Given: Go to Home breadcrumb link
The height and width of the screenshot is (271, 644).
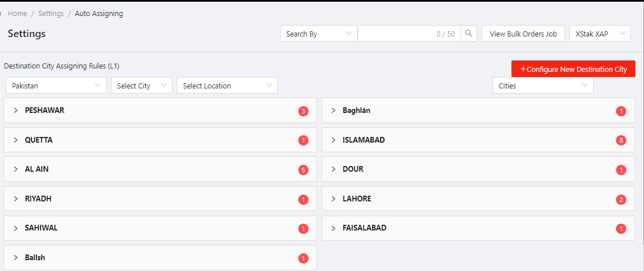Looking at the screenshot, I should click(18, 13).
